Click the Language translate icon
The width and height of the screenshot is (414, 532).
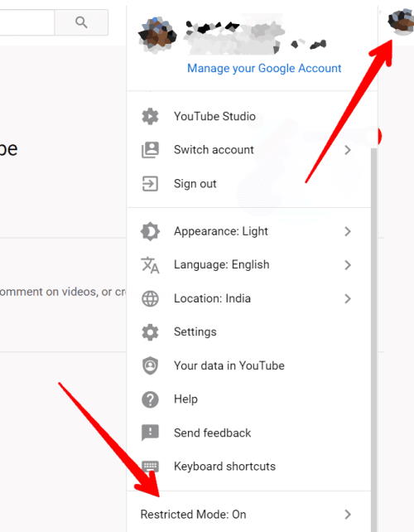[150, 265]
